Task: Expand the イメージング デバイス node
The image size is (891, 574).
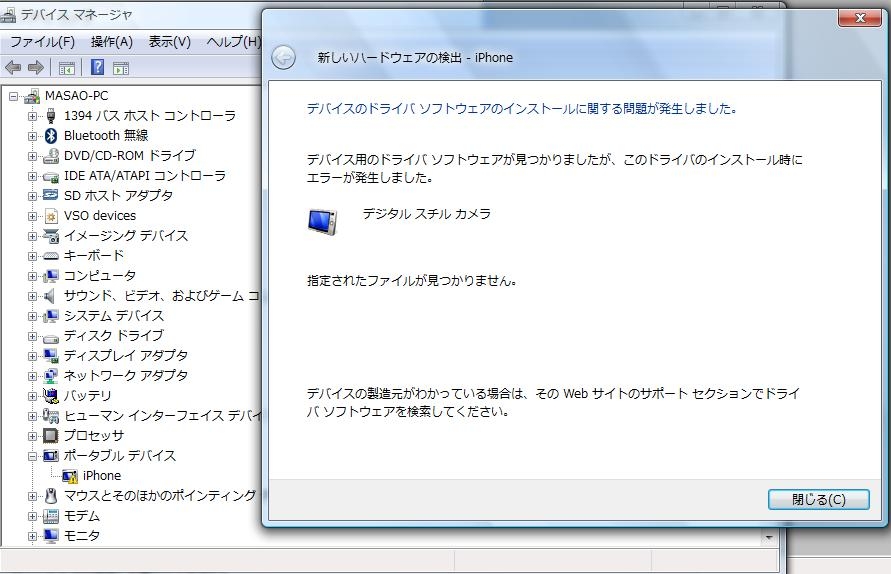Action: 32,236
